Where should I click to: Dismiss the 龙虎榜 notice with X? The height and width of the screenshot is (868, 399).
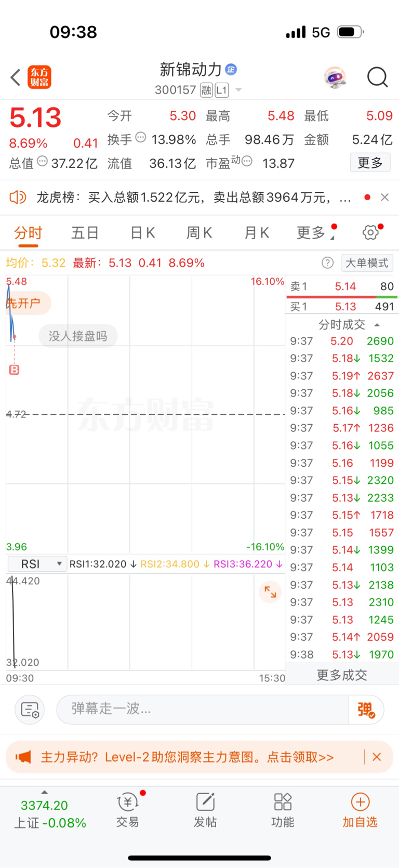click(x=384, y=197)
